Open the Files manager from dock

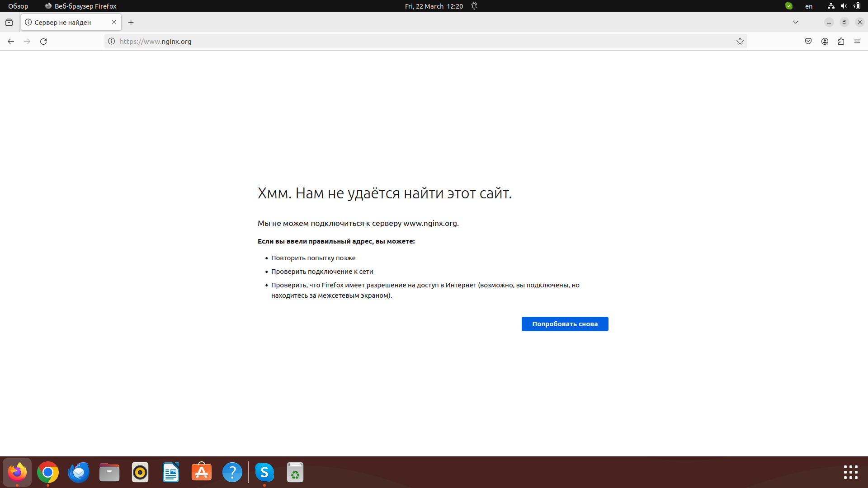(x=109, y=472)
